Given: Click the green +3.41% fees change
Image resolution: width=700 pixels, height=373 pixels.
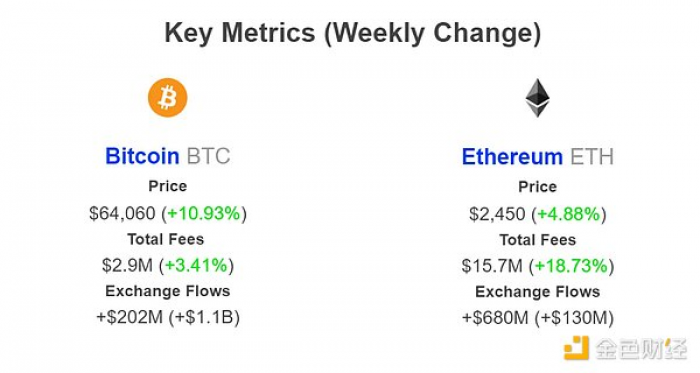Looking at the screenshot, I should click(196, 265).
